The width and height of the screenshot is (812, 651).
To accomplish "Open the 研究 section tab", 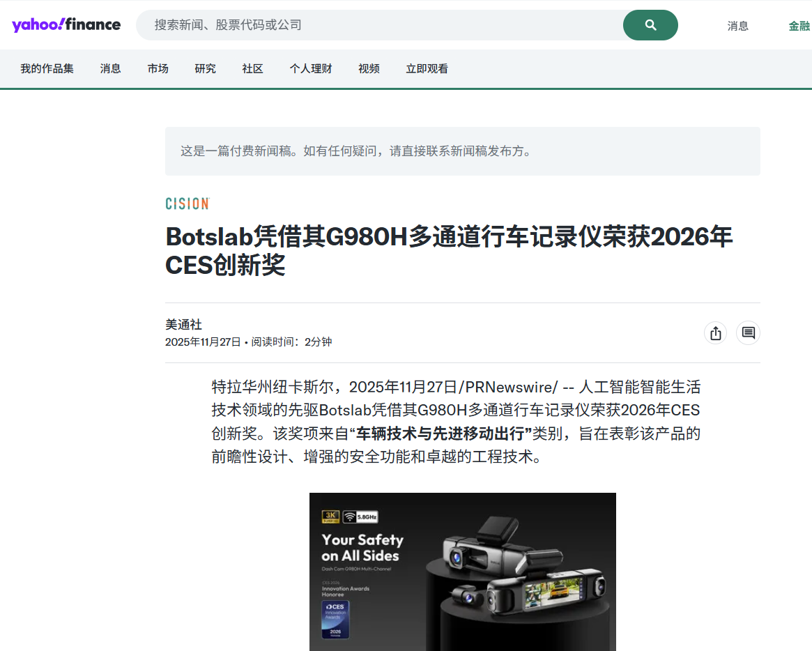I will tap(205, 68).
